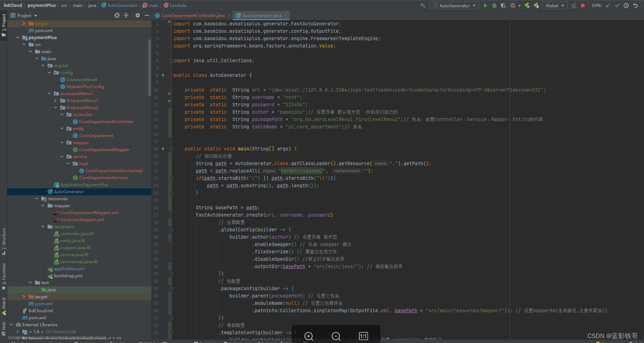
Task: Collapse the zeroLevelMenu1 package
Action: [x=49, y=94]
